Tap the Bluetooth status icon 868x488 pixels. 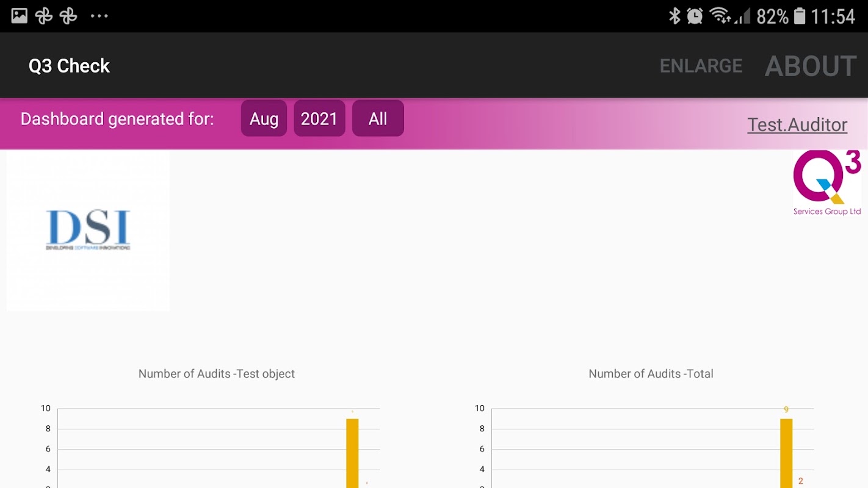(675, 16)
